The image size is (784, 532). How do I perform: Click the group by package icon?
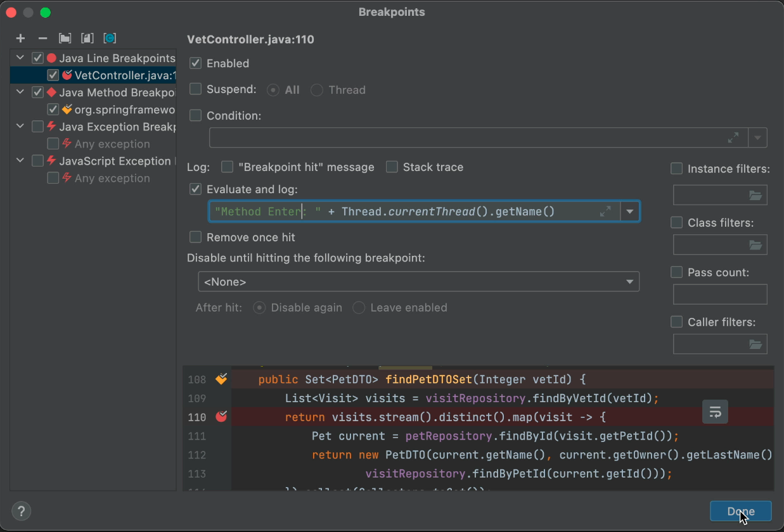pyautogui.click(x=65, y=39)
